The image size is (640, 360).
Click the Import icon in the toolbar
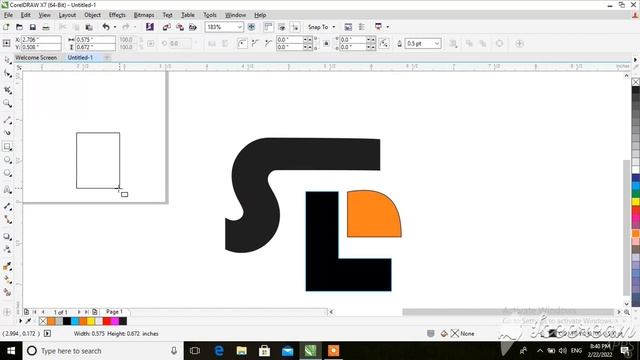point(167,27)
